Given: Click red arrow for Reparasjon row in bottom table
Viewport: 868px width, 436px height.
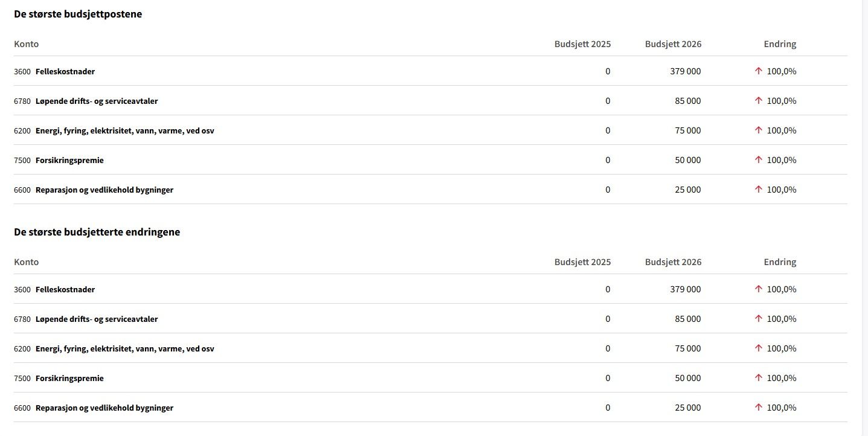Looking at the screenshot, I should (759, 408).
